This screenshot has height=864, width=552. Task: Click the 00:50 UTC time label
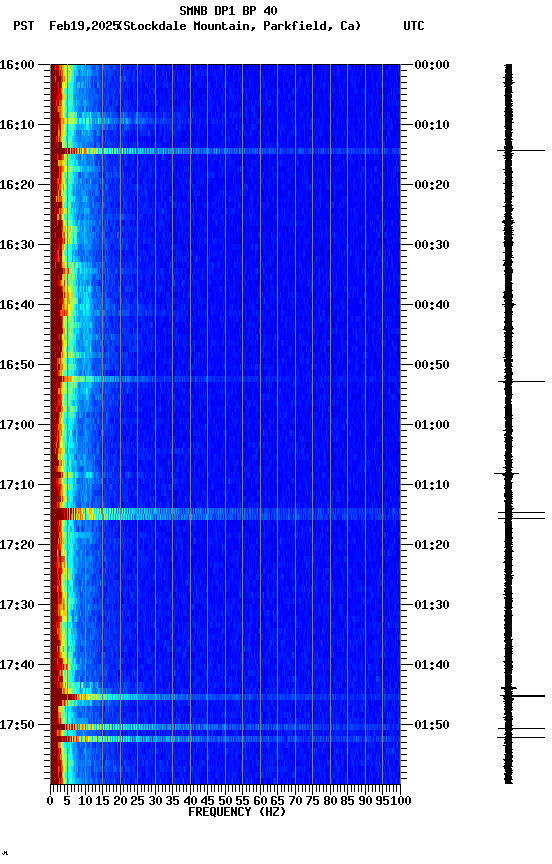click(432, 365)
